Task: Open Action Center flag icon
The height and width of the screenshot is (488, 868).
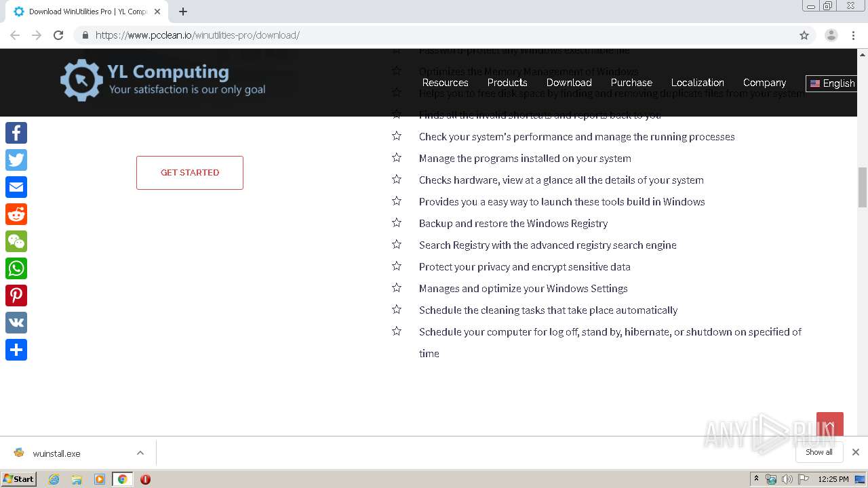Action: coord(804,479)
